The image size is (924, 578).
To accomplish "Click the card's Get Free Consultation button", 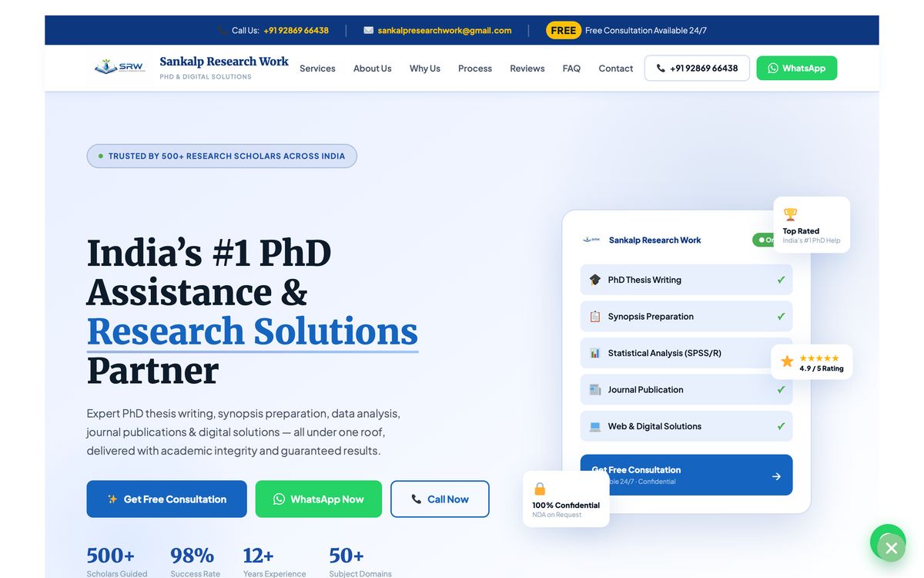I will [686, 475].
